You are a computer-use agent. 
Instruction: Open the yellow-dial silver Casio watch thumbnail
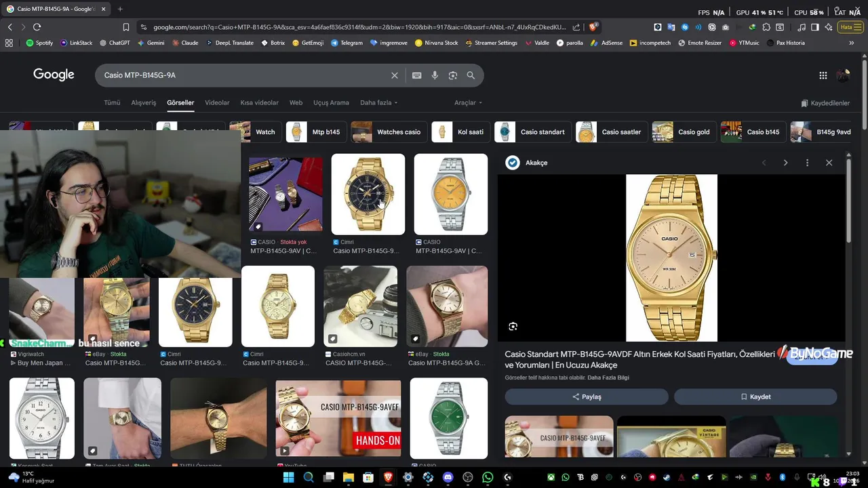click(x=451, y=195)
